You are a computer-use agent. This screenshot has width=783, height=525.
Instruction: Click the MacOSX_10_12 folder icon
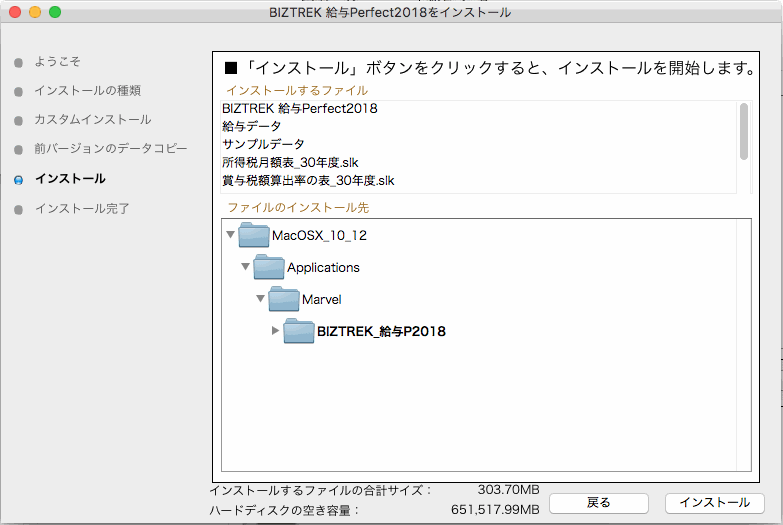click(254, 235)
